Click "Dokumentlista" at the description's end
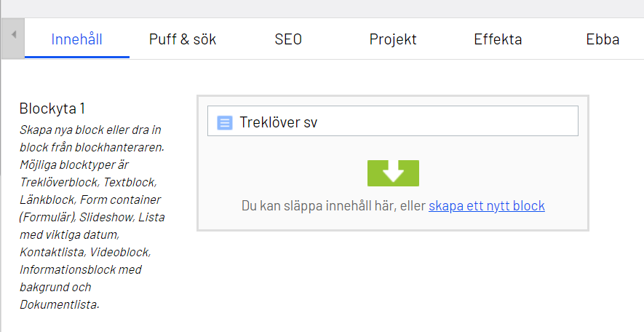Screen dimensions: 644x332 58,304
